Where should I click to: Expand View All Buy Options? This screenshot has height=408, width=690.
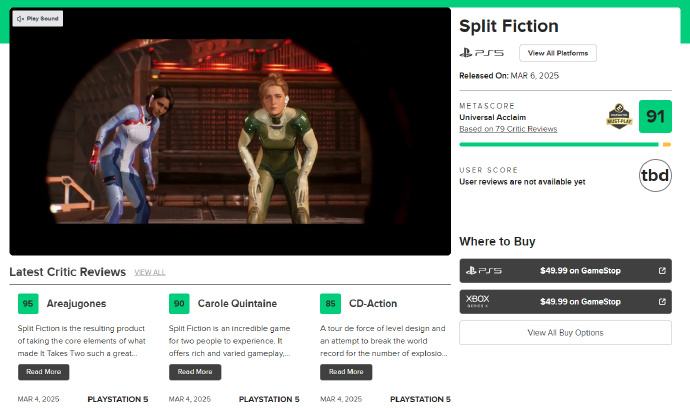click(565, 333)
